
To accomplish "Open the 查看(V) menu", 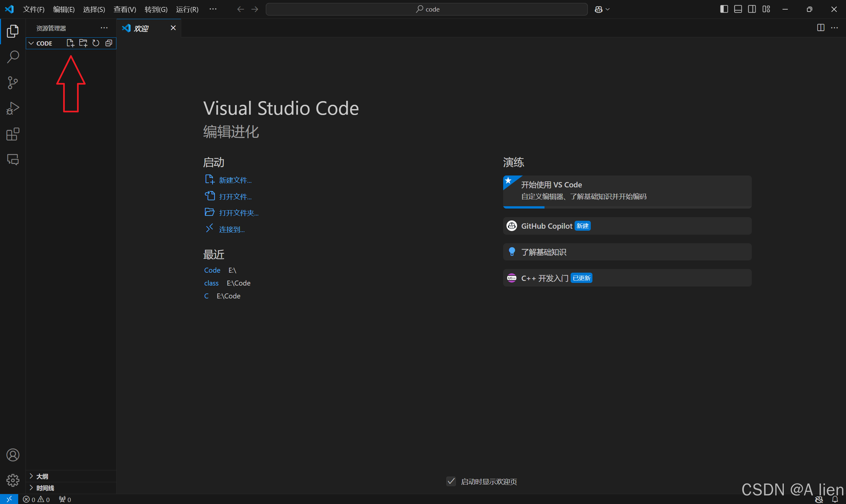I will pos(125,10).
